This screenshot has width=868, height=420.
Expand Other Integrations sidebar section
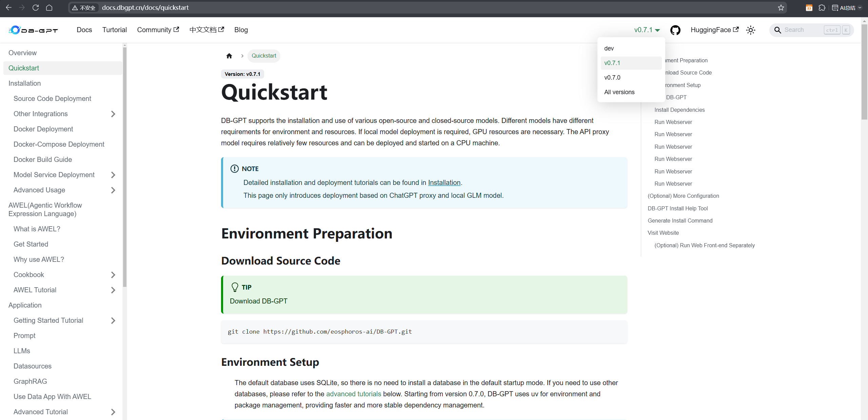coord(113,114)
